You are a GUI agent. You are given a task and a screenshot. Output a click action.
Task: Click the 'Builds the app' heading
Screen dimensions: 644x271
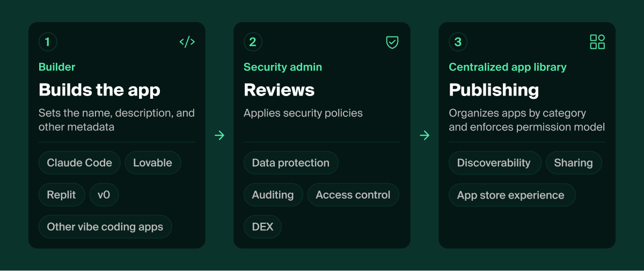(99, 90)
